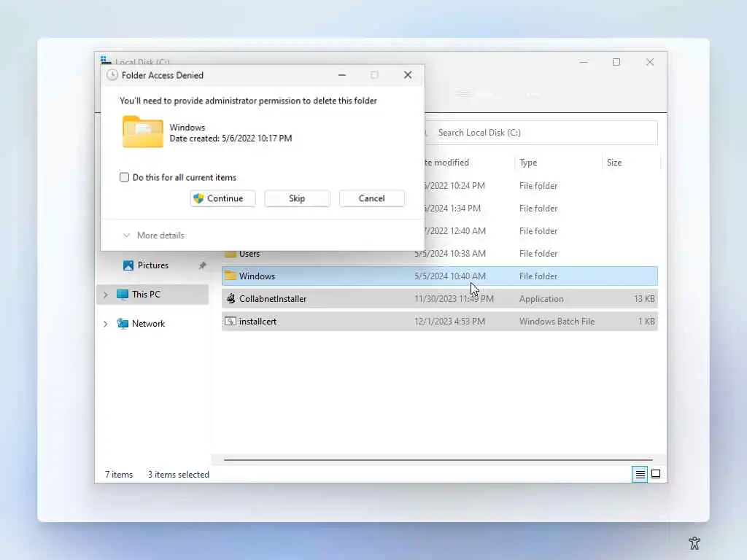Screen dimensions: 747x560
Task: Click the Windows folder icon in list
Action: 231,276
